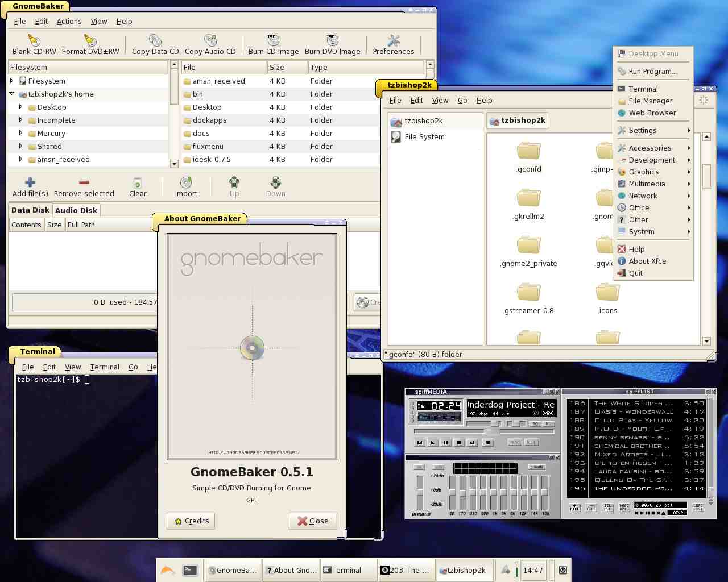Click the LOAD LIST button in spiffLIST
728x582 pixels.
698,508
